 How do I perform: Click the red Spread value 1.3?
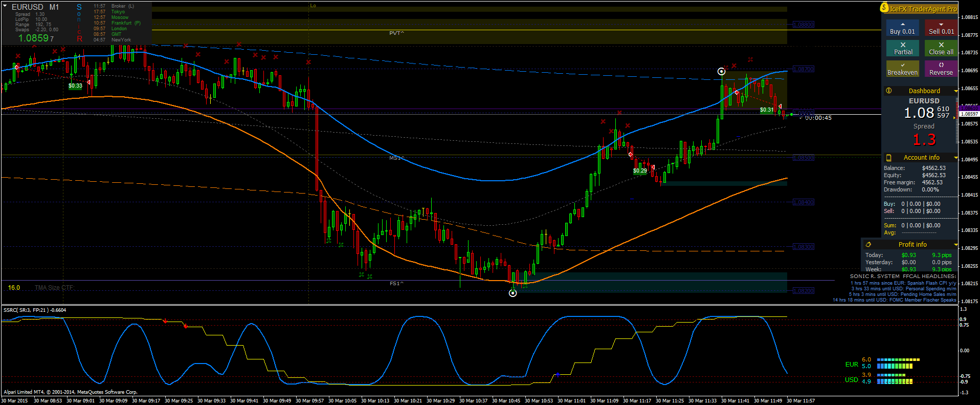[924, 139]
